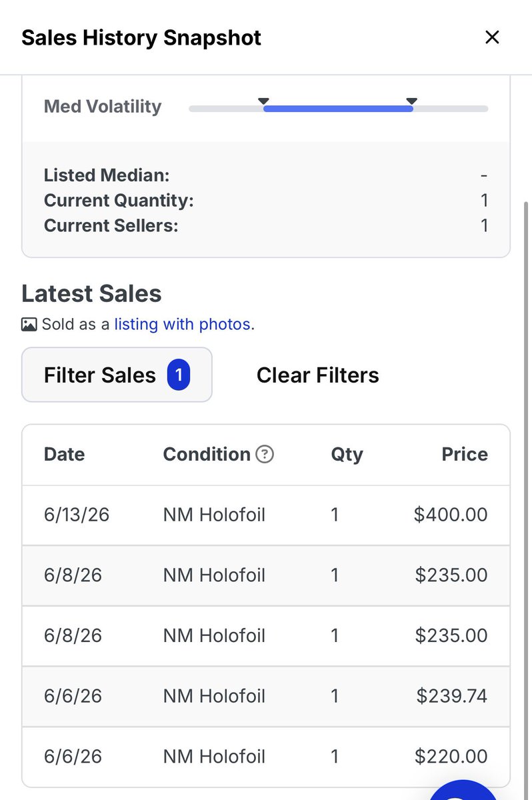The image size is (532, 800).
Task: Click the Current Sellers value
Action: (x=485, y=225)
